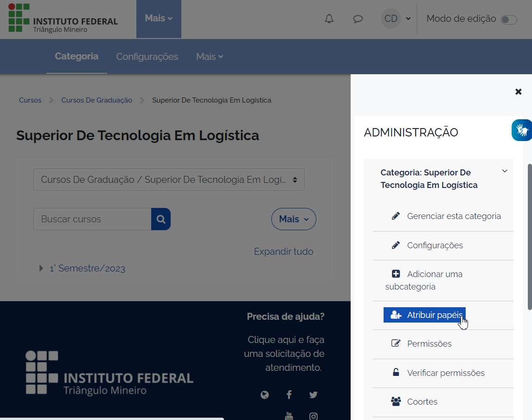Click the globe website icon in footer
This screenshot has height=420, width=532.
pyautogui.click(x=265, y=395)
